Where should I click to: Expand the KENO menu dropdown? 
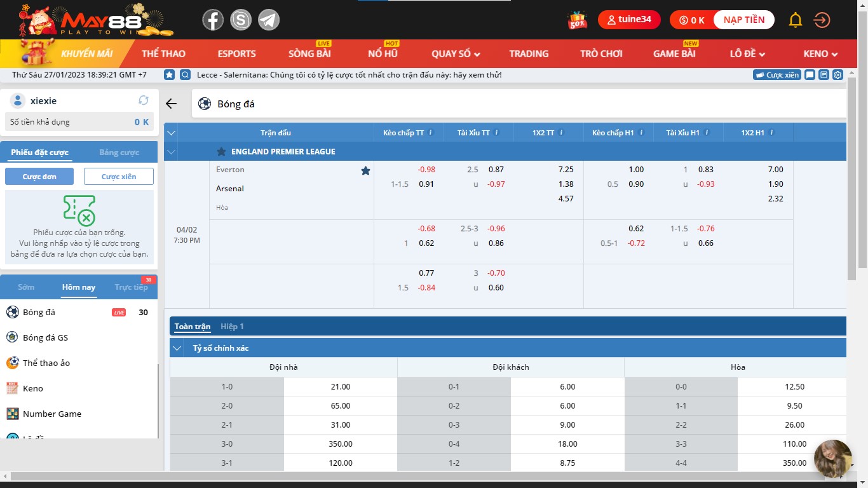coord(821,54)
